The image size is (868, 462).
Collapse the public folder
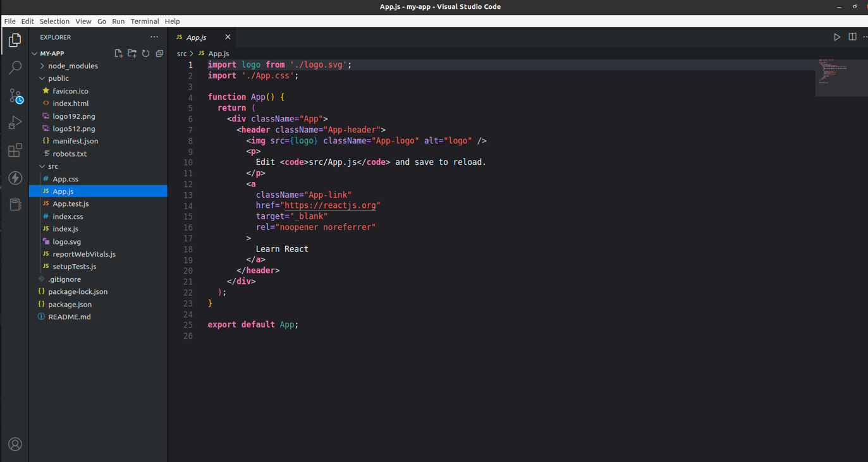pyautogui.click(x=58, y=78)
